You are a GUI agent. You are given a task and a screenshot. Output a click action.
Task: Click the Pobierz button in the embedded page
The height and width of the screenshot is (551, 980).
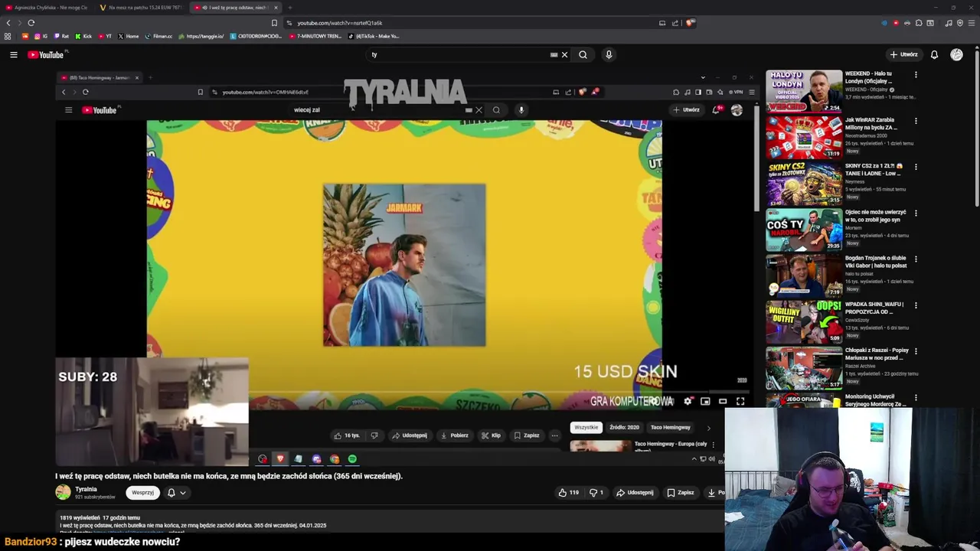coord(454,435)
